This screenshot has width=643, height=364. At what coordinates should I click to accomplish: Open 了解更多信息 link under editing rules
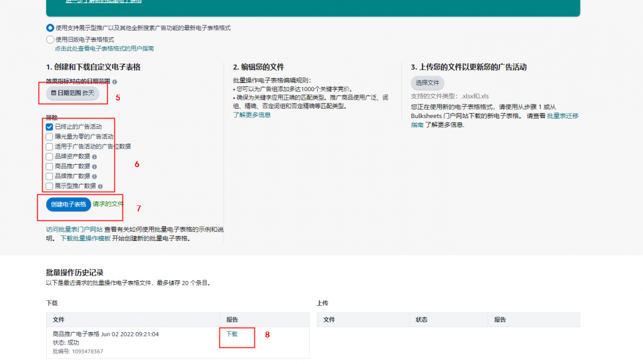(252, 115)
